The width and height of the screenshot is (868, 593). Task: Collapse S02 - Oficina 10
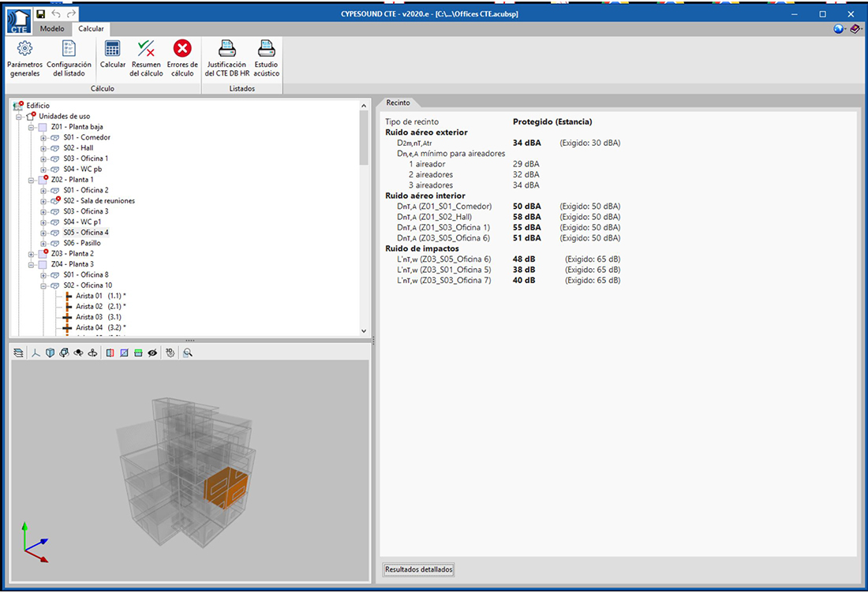click(43, 286)
